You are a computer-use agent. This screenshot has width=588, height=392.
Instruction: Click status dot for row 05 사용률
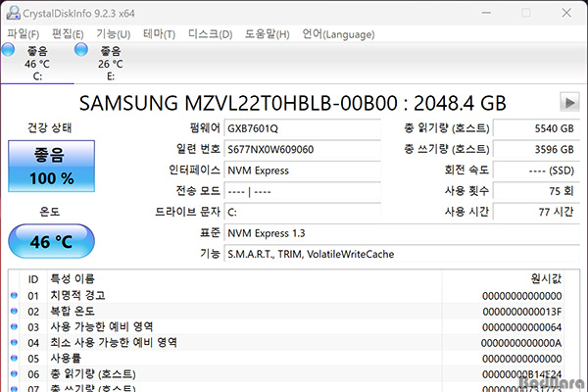pyautogui.click(x=15, y=358)
